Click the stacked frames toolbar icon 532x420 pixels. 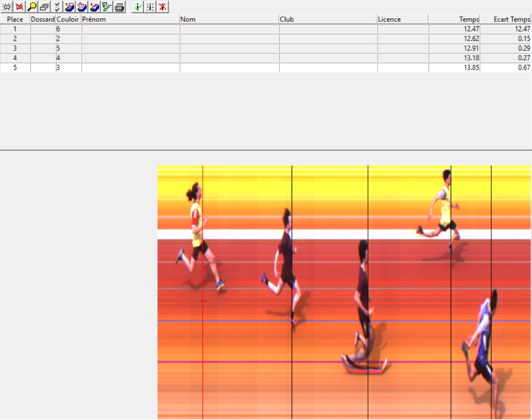point(45,7)
